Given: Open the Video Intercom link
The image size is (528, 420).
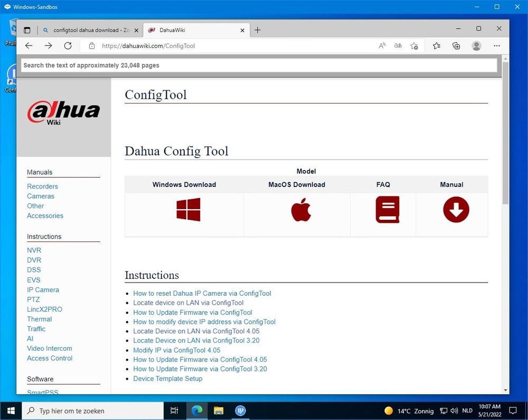Looking at the screenshot, I should coord(50,348).
